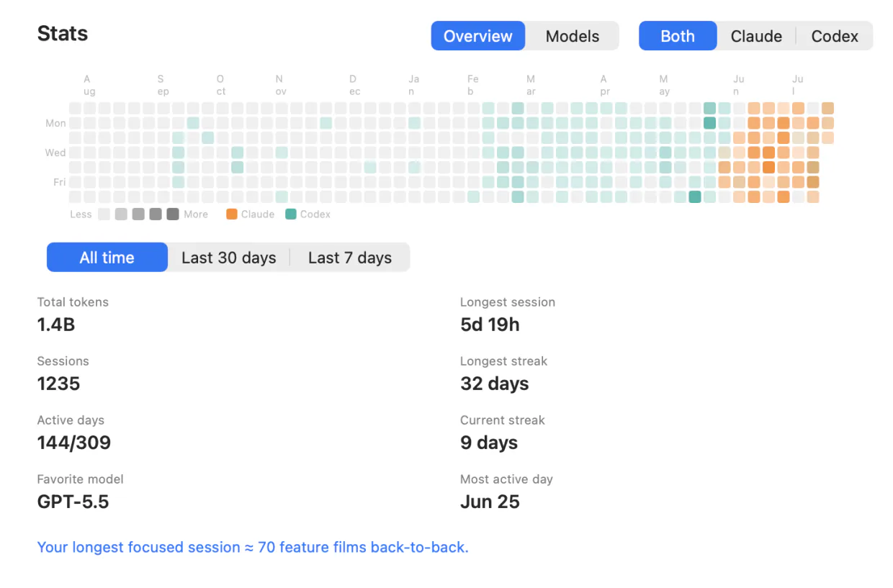This screenshot has height=588, width=893.
Task: Click the orange Claude legend swatch
Action: tap(232, 214)
